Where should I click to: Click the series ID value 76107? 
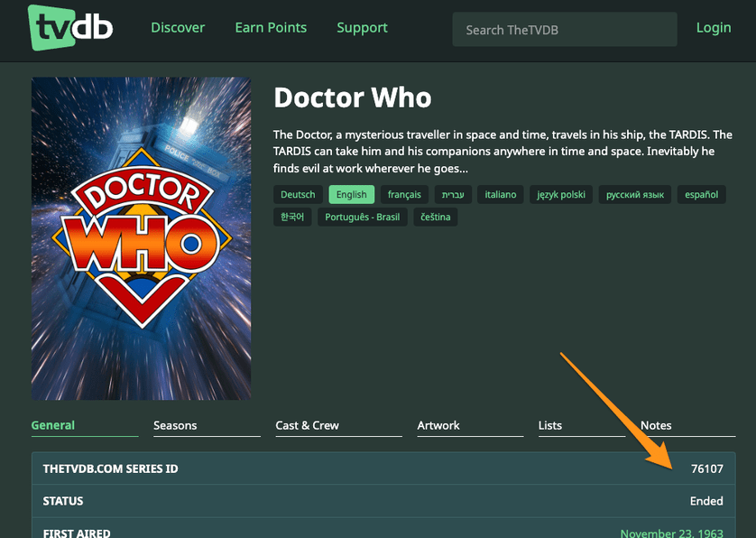[706, 468]
